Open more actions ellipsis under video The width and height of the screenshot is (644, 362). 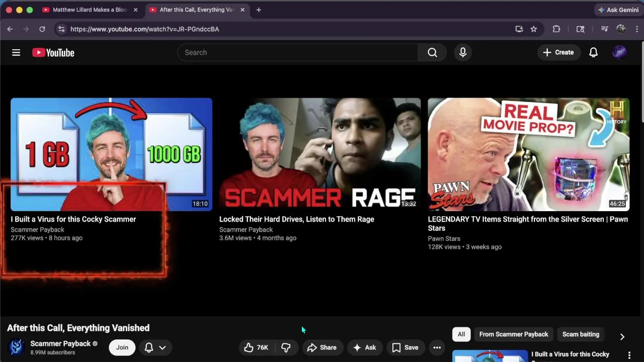[x=437, y=347]
